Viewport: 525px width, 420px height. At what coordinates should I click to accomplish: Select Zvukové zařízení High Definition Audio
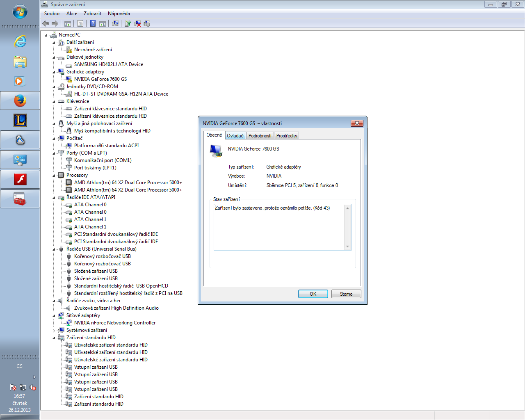coord(116,308)
